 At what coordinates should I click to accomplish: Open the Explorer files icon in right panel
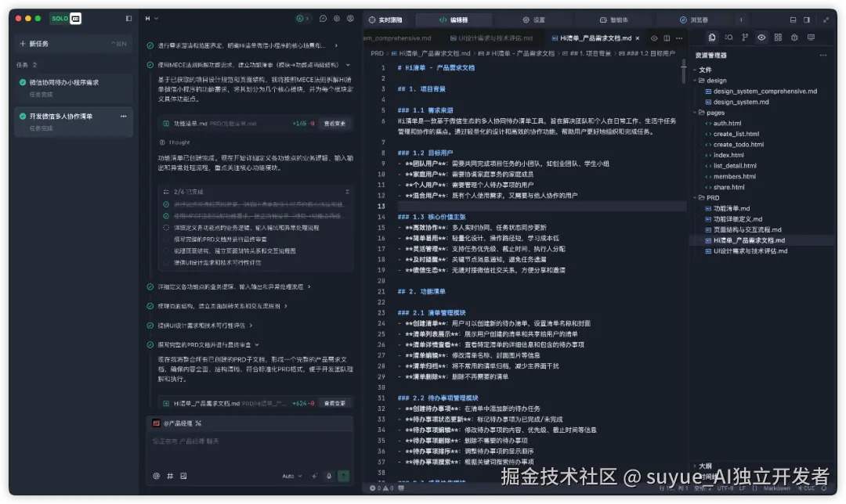[712, 38]
